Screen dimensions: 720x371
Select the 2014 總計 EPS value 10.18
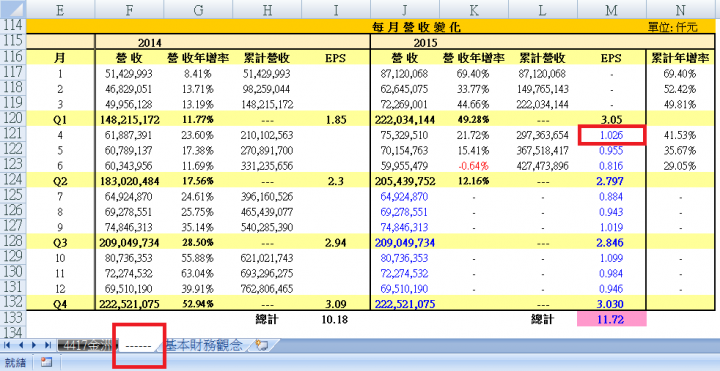336,319
